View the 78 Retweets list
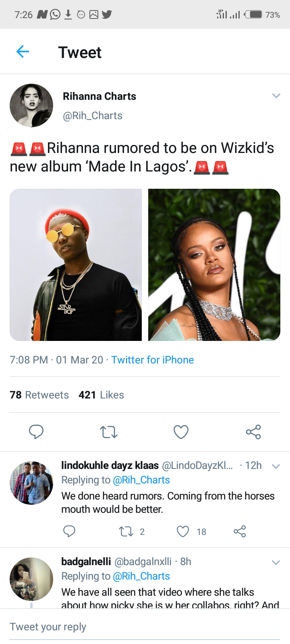Screen dimensions: 290x644 pyautogui.click(x=39, y=395)
